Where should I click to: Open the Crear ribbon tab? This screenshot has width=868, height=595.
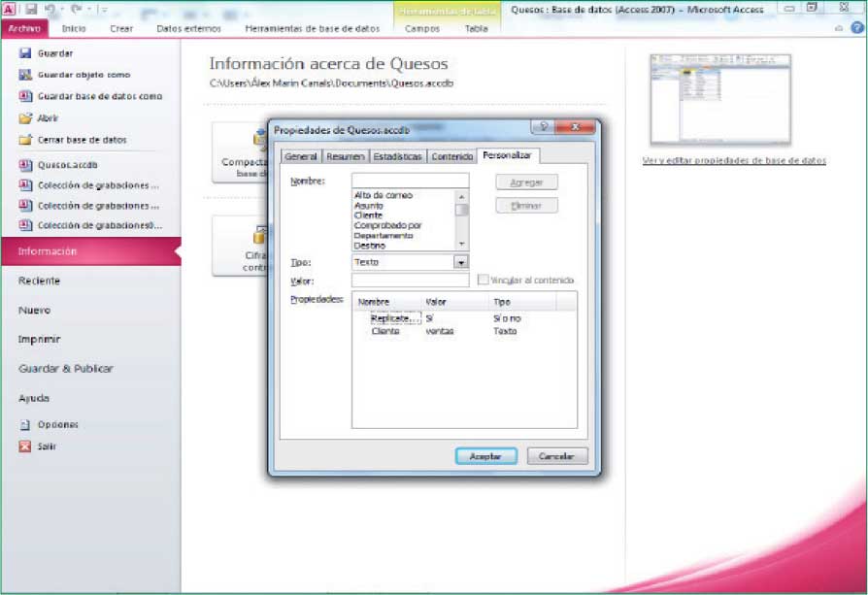[121, 28]
